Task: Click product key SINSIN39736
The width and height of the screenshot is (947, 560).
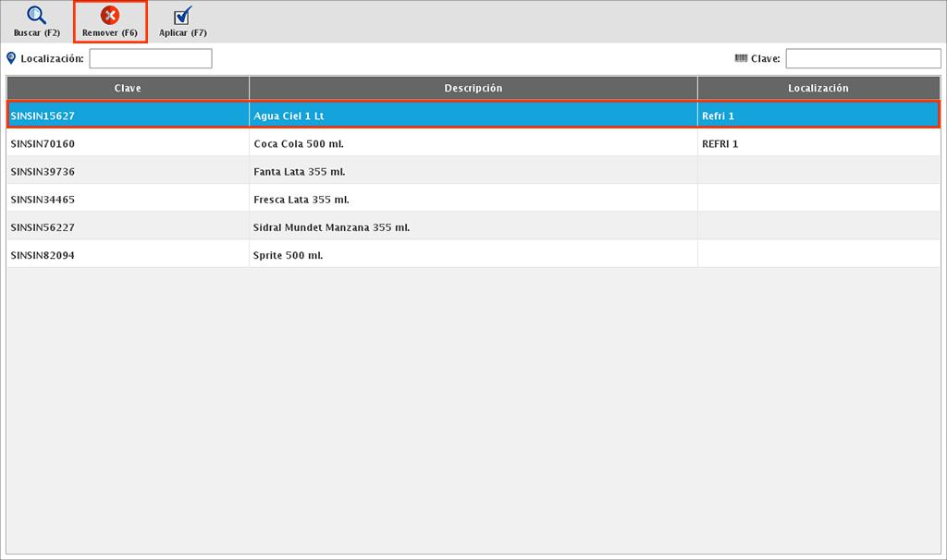Action: [x=43, y=172]
